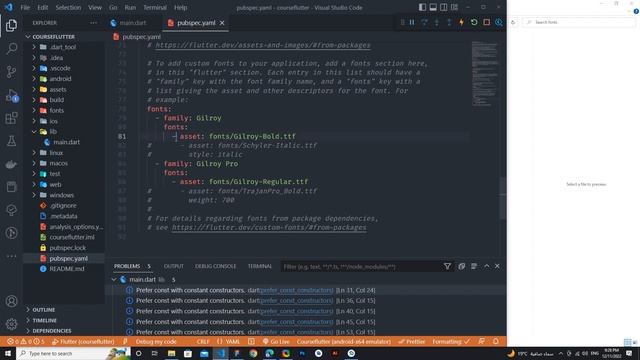Open the Testing flask view
The width and height of the screenshot is (640, 360).
pyautogui.click(x=11, y=141)
